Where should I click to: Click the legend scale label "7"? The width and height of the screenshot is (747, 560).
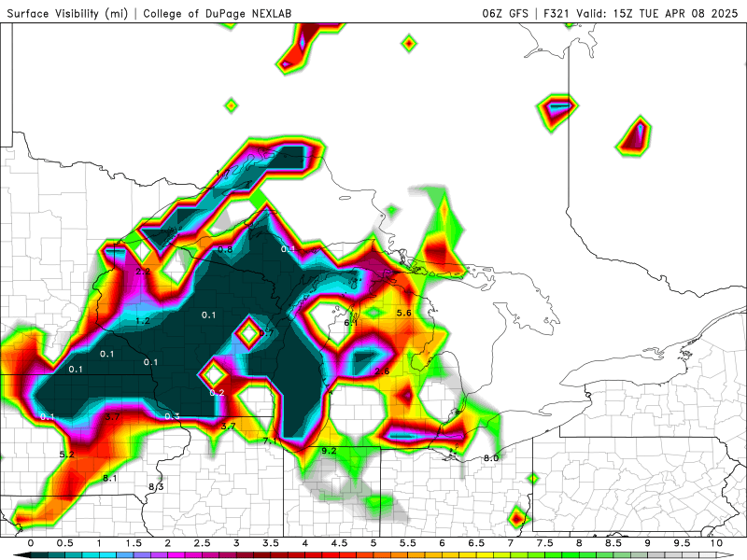click(x=511, y=543)
